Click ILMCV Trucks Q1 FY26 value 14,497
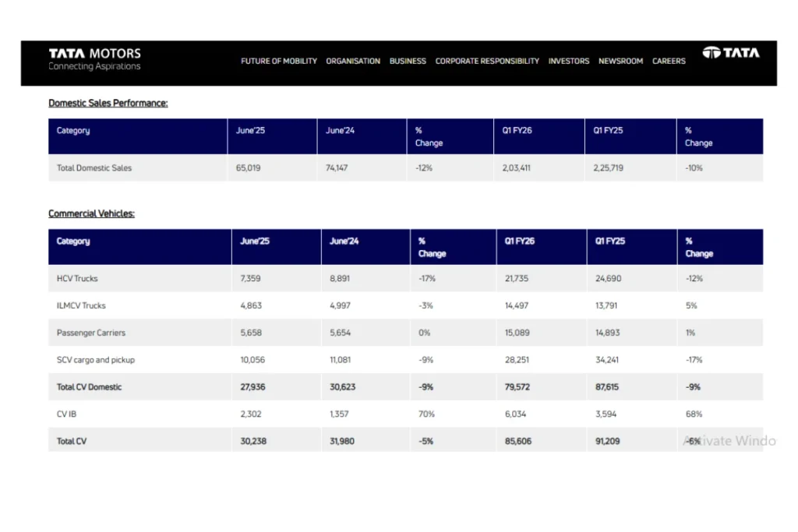This screenshot has width=798, height=532. pyautogui.click(x=517, y=305)
